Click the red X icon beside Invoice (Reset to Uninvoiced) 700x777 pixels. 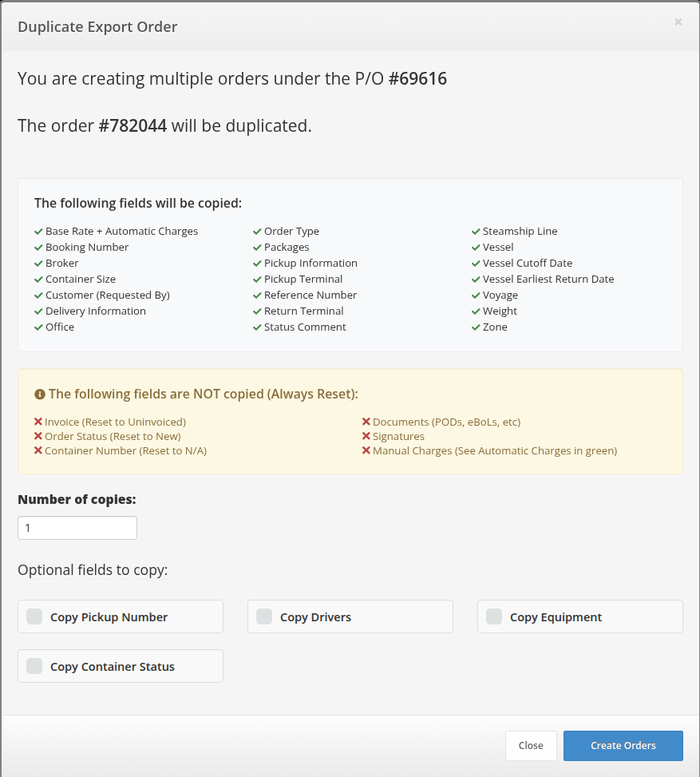coord(38,422)
